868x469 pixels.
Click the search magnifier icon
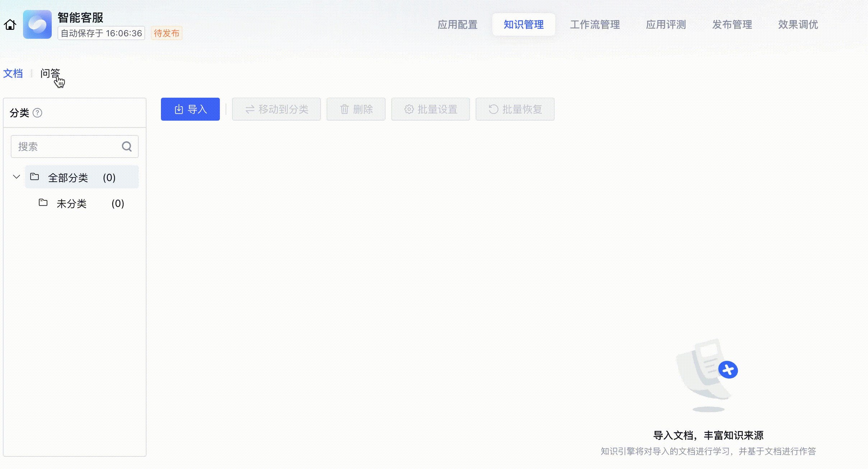(126, 147)
